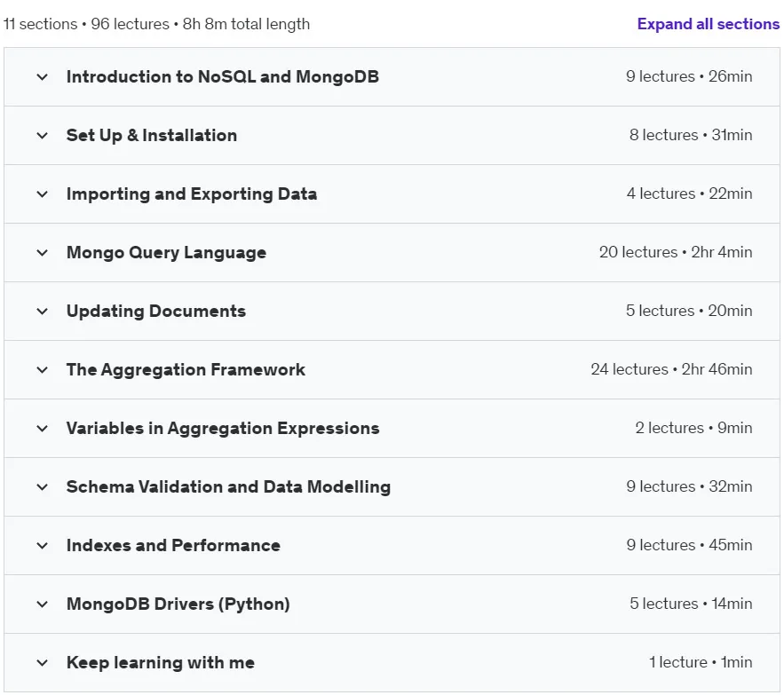Click the '1 lecture • 1min' text

point(701,662)
